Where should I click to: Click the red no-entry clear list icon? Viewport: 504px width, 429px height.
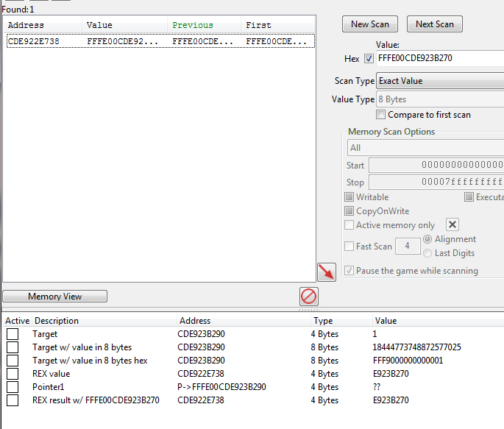(309, 297)
